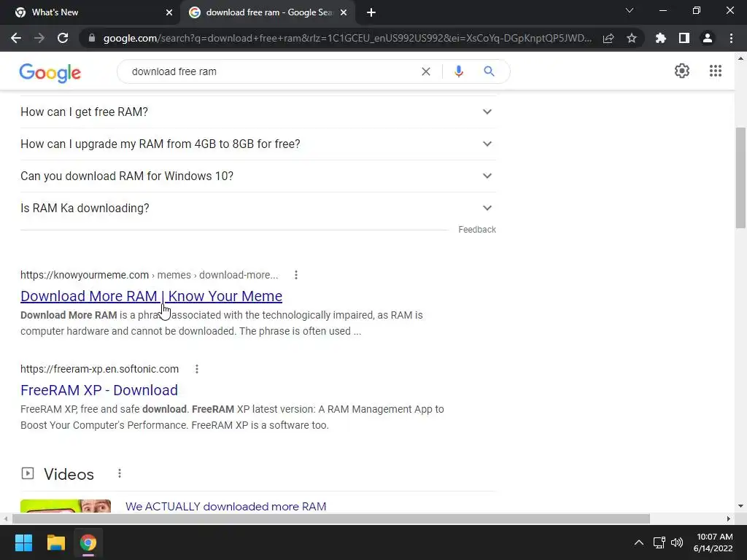The image size is (747, 560).
Task: Bookmark this page with the star
Action: (x=632, y=38)
